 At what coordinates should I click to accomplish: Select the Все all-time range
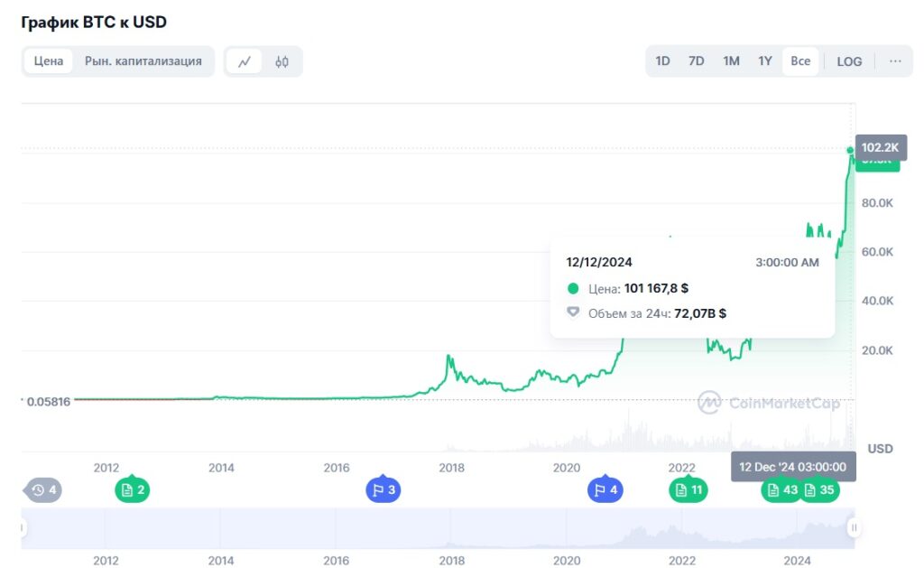(x=800, y=61)
